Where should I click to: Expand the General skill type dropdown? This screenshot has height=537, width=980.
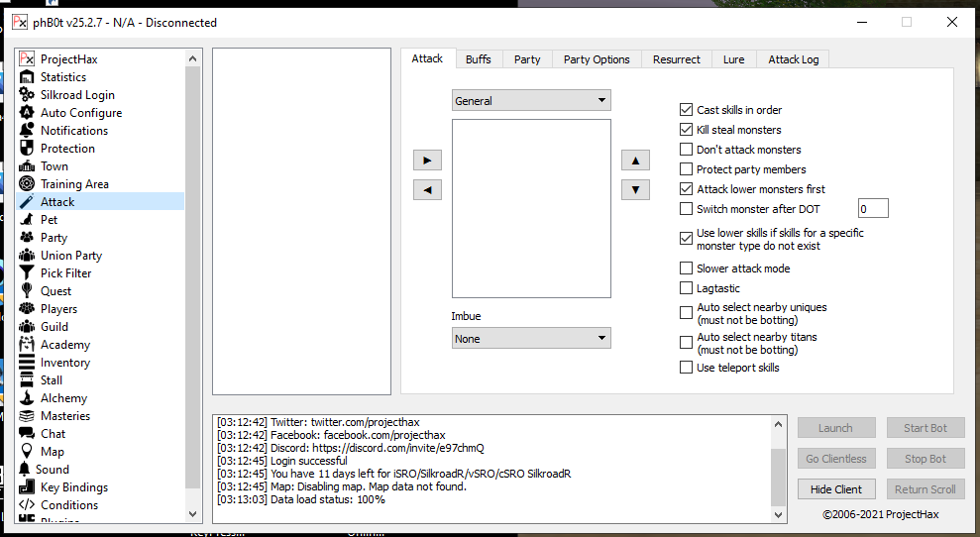[531, 100]
